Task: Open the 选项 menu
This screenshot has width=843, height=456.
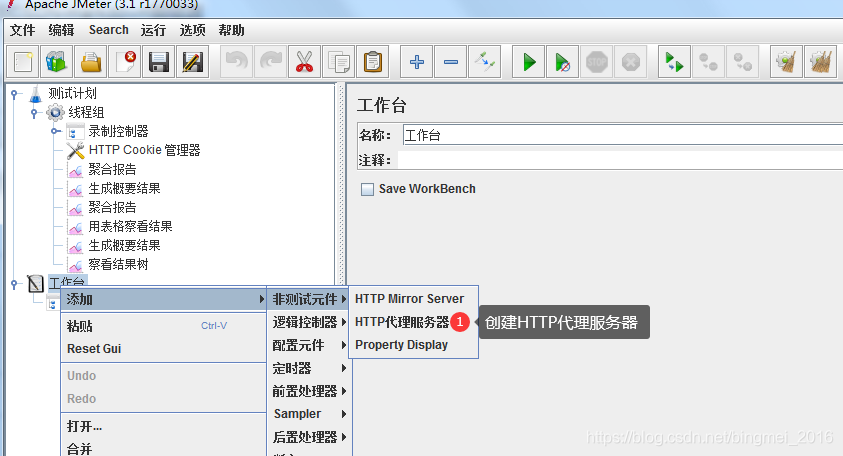Action: 192,30
